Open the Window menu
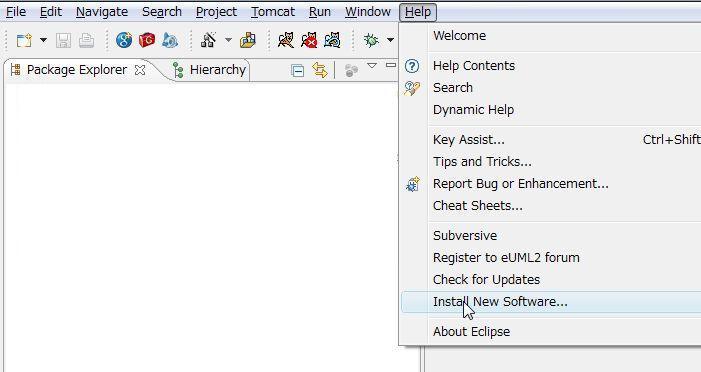Screen dimensions: 701x372 [368, 12]
